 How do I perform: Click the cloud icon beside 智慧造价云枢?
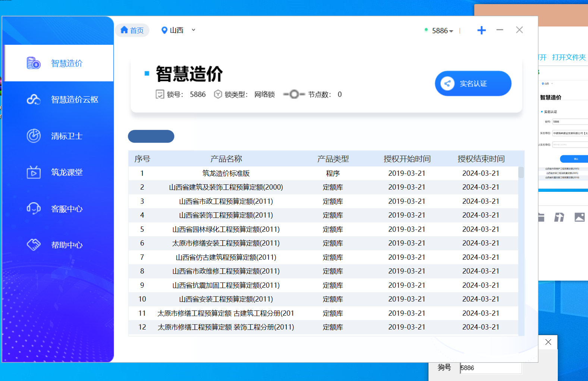click(34, 99)
